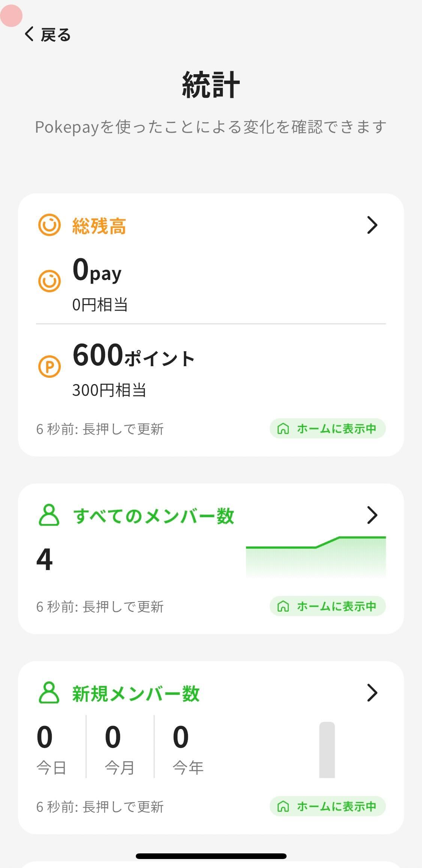Click the person icon for 新規メンバー数
422x868 pixels.
pos(49,693)
